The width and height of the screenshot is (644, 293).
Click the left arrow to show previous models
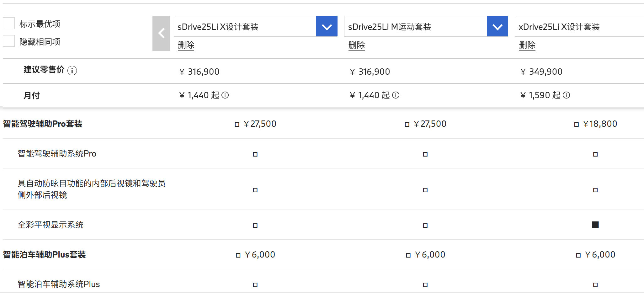(161, 33)
